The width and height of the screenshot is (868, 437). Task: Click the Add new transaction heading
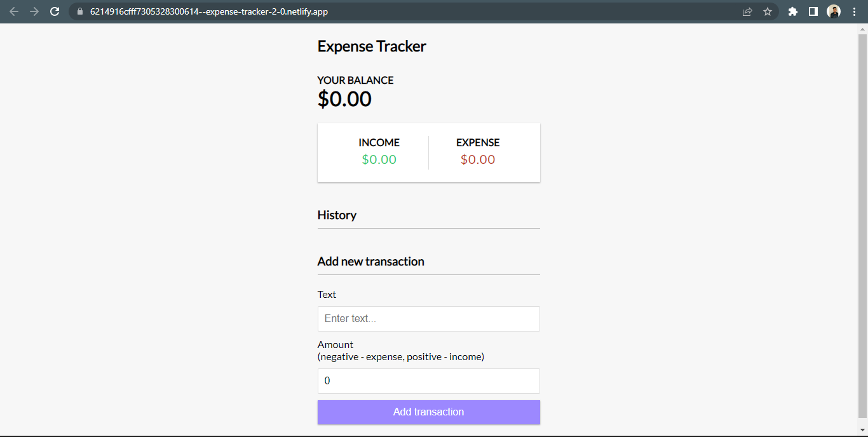(x=370, y=261)
